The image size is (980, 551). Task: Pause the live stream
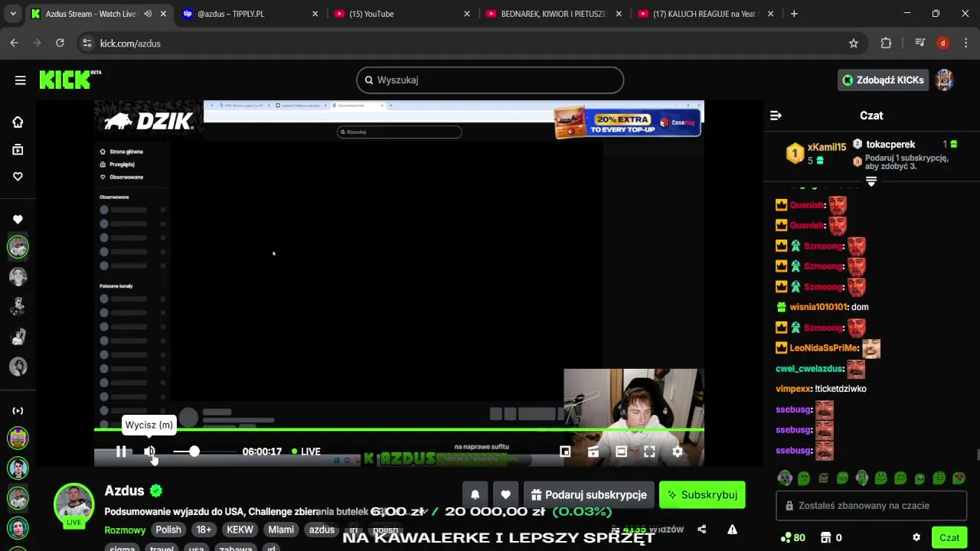pos(121,452)
